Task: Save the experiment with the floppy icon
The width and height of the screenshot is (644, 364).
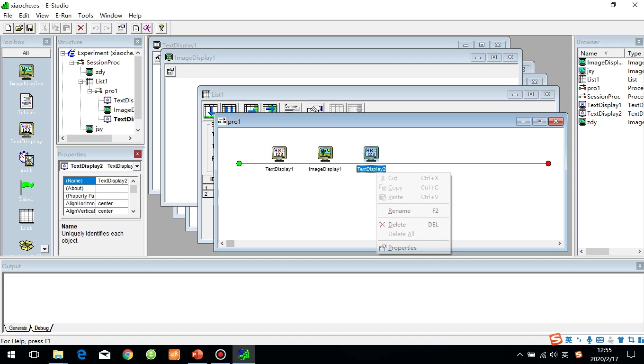Action: (x=30, y=28)
